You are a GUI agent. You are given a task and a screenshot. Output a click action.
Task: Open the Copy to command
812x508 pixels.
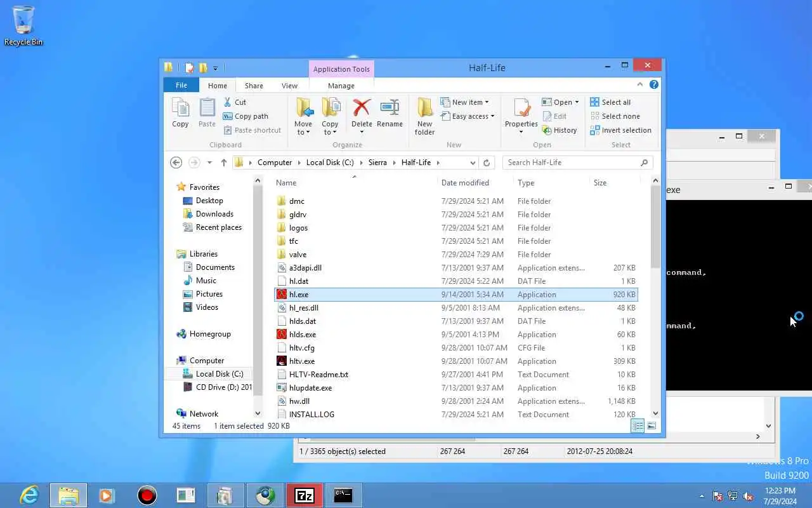tap(330, 116)
